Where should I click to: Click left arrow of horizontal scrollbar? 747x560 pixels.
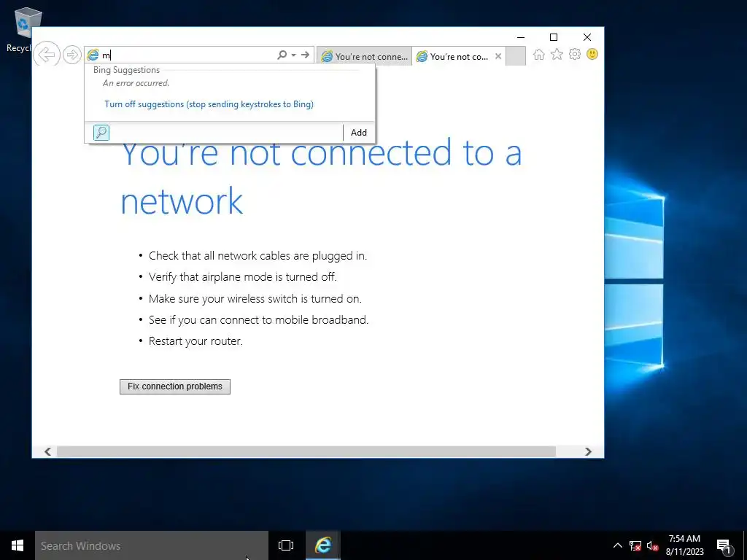[x=47, y=451]
